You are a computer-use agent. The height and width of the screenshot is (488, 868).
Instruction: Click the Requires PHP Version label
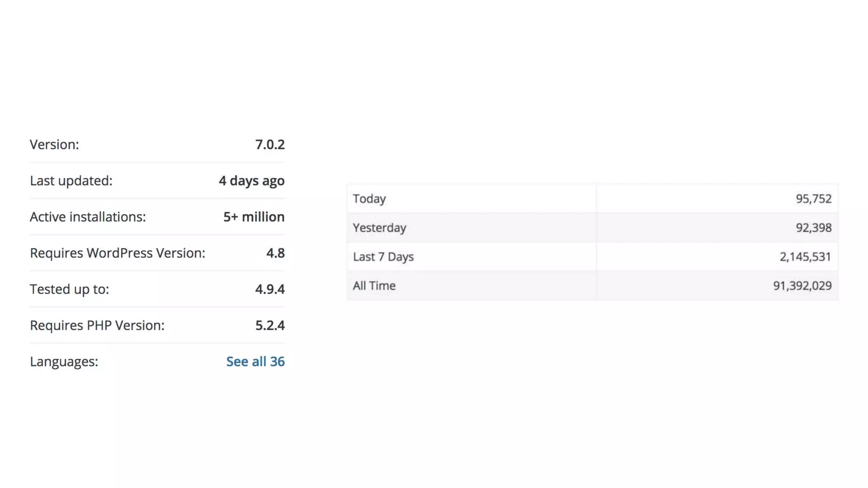pos(97,325)
